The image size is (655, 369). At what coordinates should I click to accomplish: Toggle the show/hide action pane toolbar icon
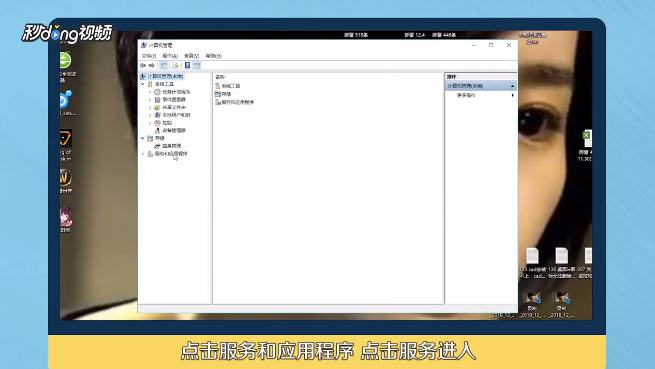tap(197, 66)
